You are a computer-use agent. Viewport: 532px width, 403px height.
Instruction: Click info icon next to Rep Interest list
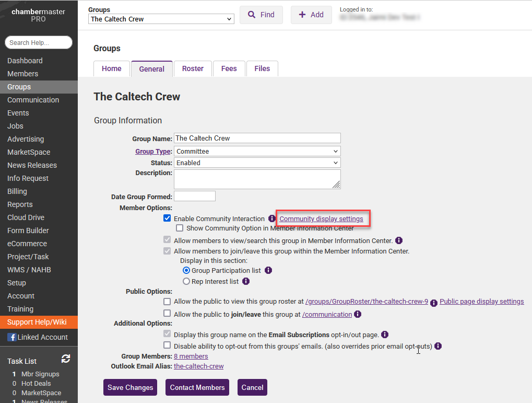[246, 281]
